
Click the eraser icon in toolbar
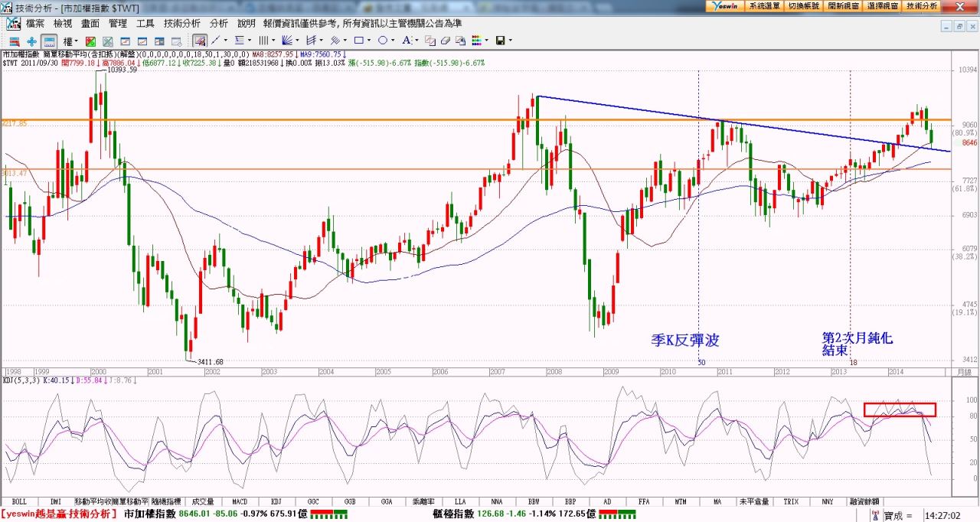446,41
